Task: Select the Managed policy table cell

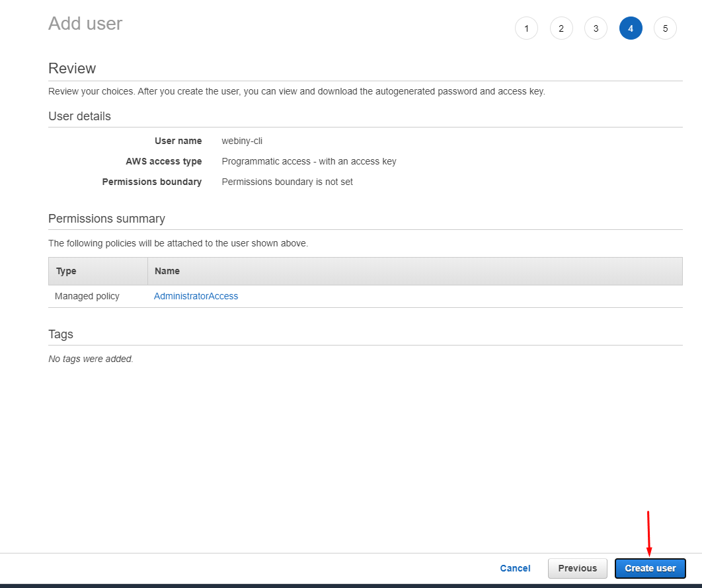Action: pyautogui.click(x=87, y=296)
